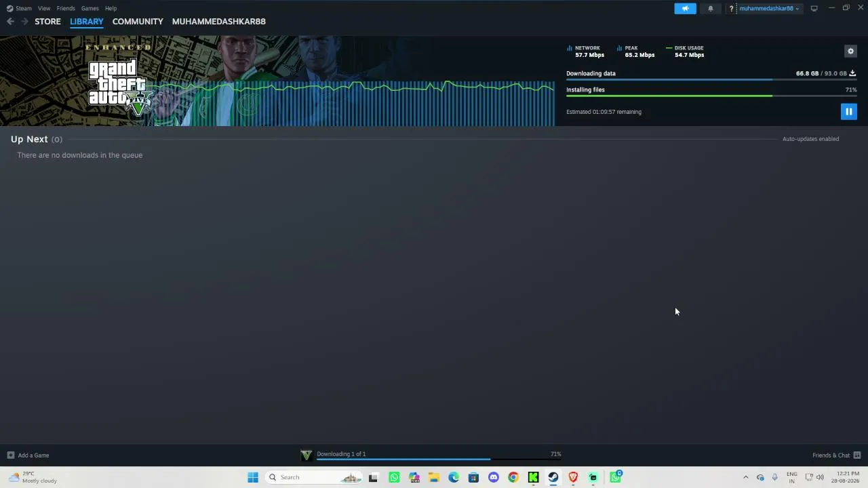Open download settings gear icon
The width and height of the screenshot is (868, 488).
point(850,51)
